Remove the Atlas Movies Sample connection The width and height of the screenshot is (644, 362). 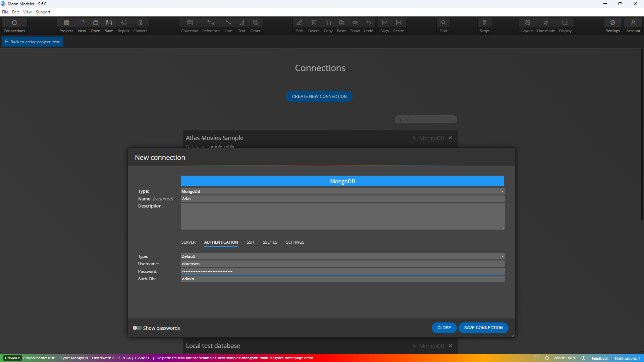pos(450,138)
